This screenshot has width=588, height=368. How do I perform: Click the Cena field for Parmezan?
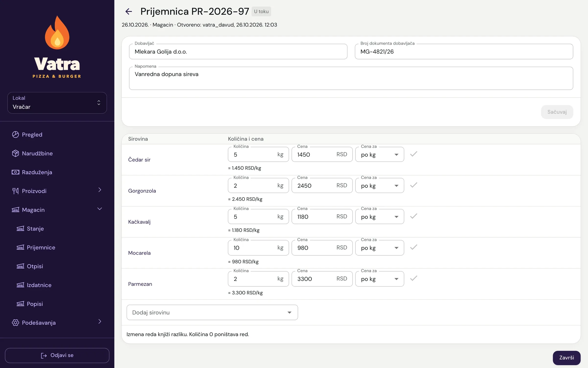[322, 279]
